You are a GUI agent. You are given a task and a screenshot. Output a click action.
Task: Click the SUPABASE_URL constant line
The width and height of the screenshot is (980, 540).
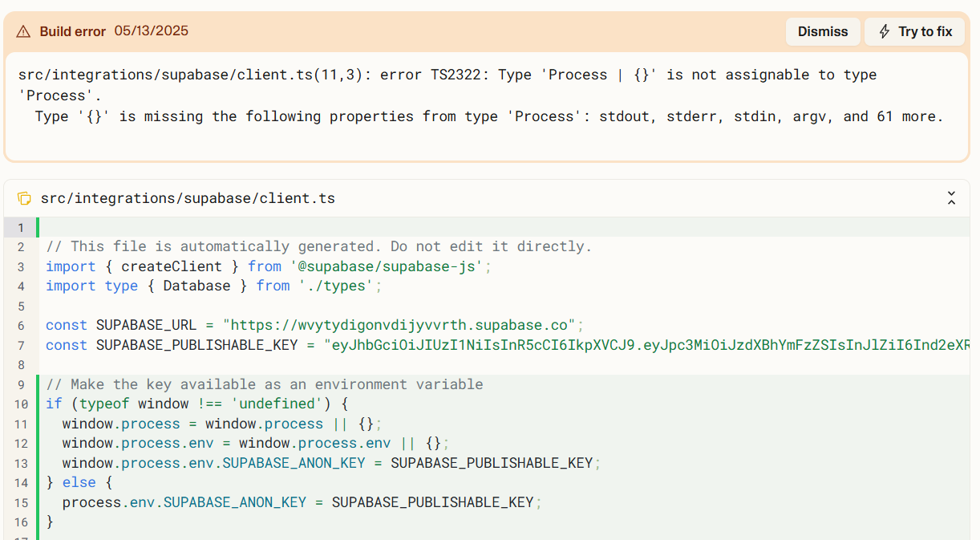tap(315, 325)
